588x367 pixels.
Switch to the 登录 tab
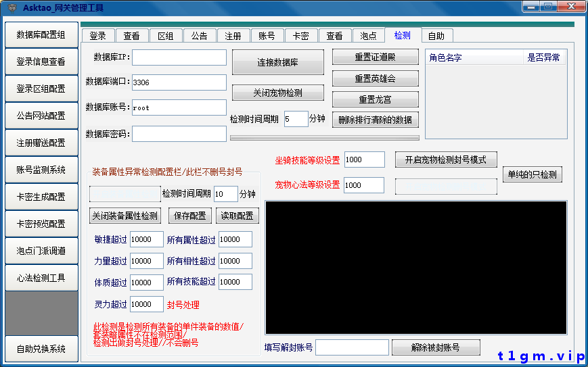coord(98,36)
